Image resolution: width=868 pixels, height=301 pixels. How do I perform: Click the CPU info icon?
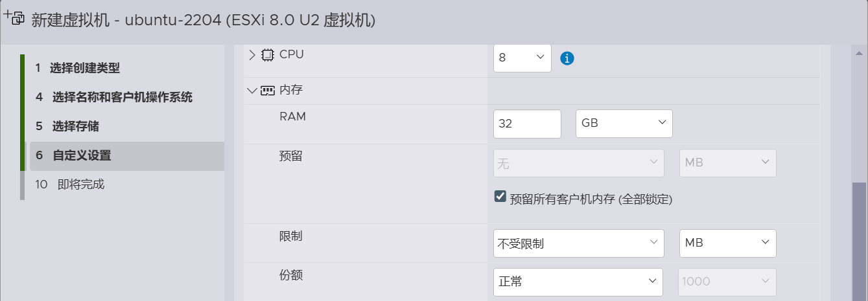567,58
